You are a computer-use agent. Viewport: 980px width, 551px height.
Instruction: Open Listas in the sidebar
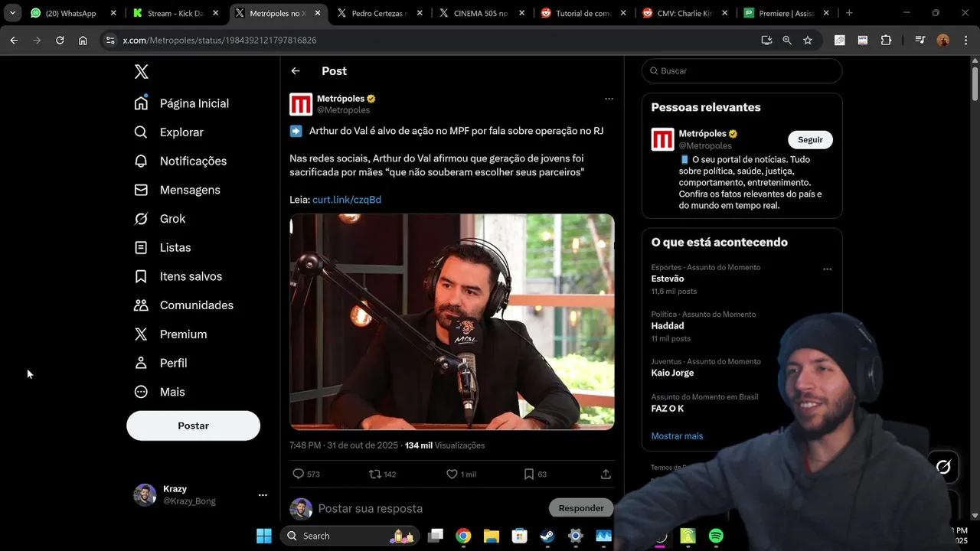tap(162, 248)
